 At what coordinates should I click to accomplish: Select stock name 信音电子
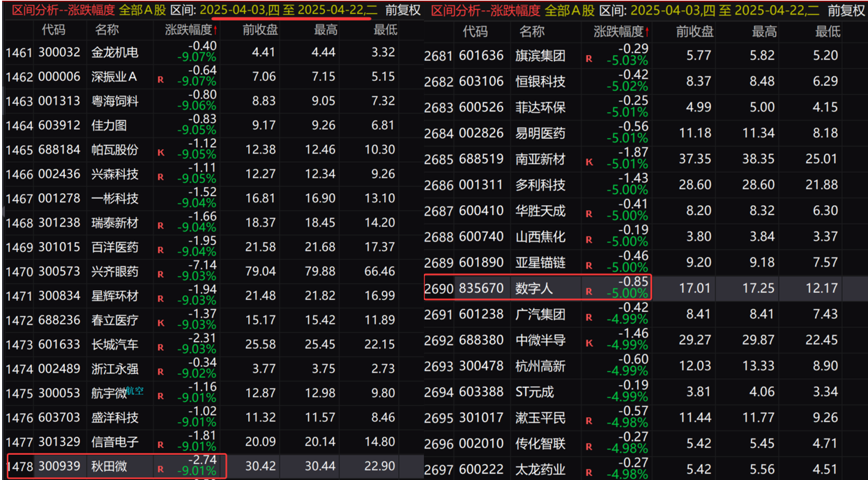pos(115,442)
